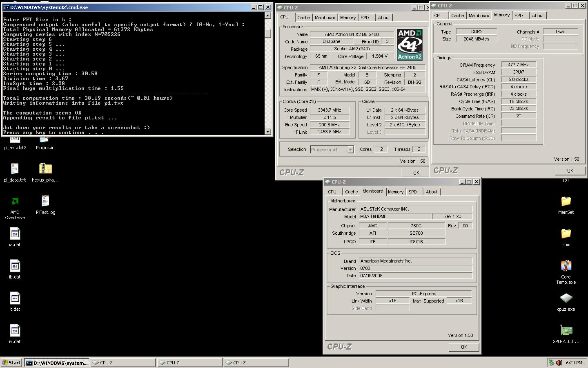The width and height of the screenshot is (588, 368).
Task: Click cmd.exe window title icon
Action: point(6,7)
